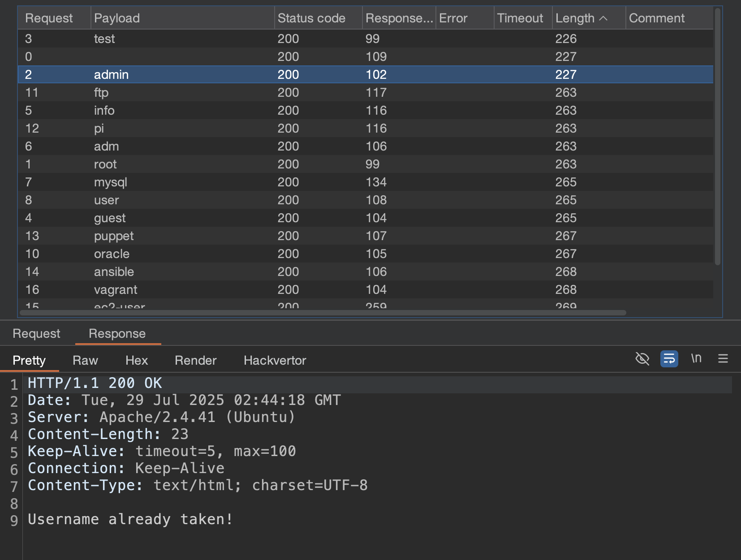Toggle the show newline \n characters button
The image size is (741, 560).
pos(696,358)
